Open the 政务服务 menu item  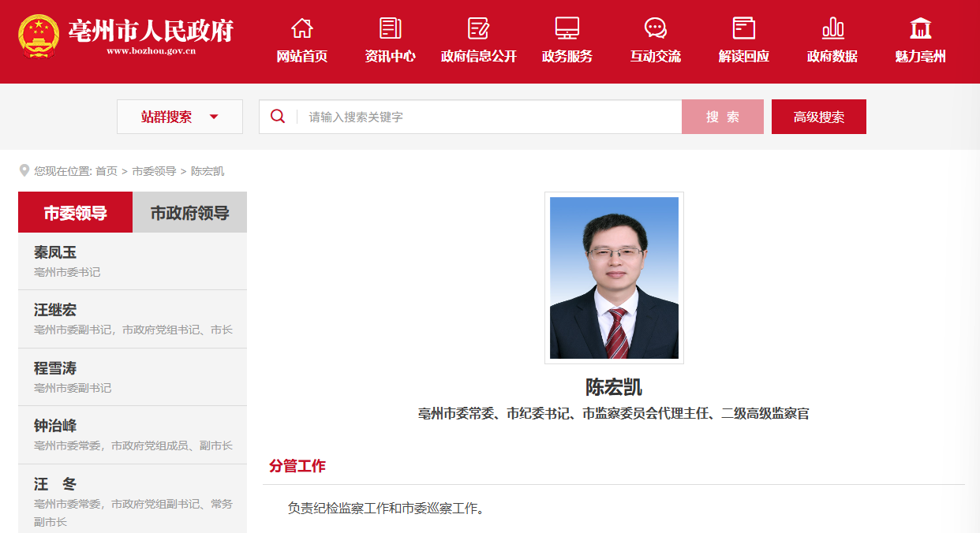click(567, 57)
